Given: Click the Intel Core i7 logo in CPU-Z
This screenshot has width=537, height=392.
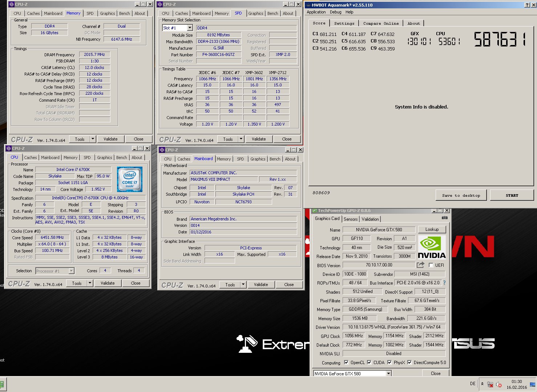Looking at the screenshot, I should (130, 179).
